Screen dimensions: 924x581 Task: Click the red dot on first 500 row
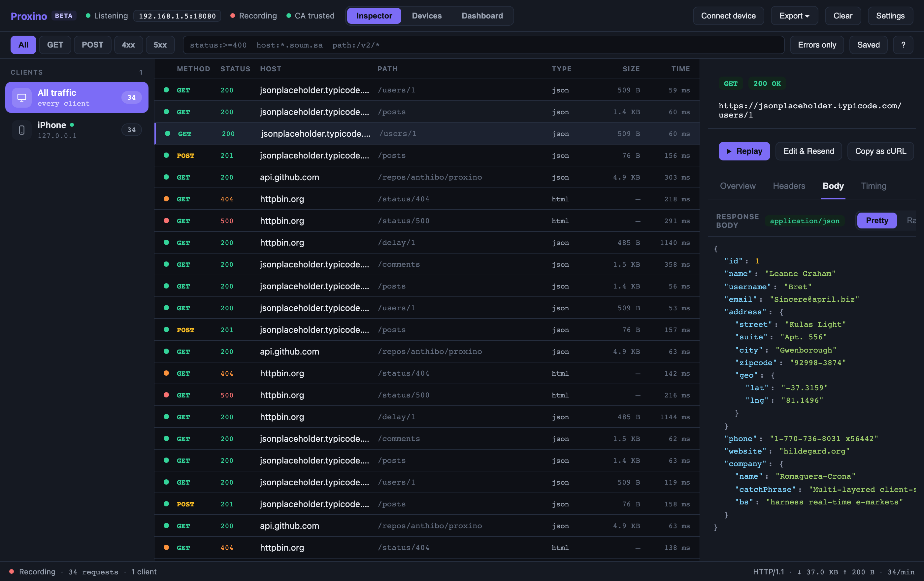tap(166, 221)
